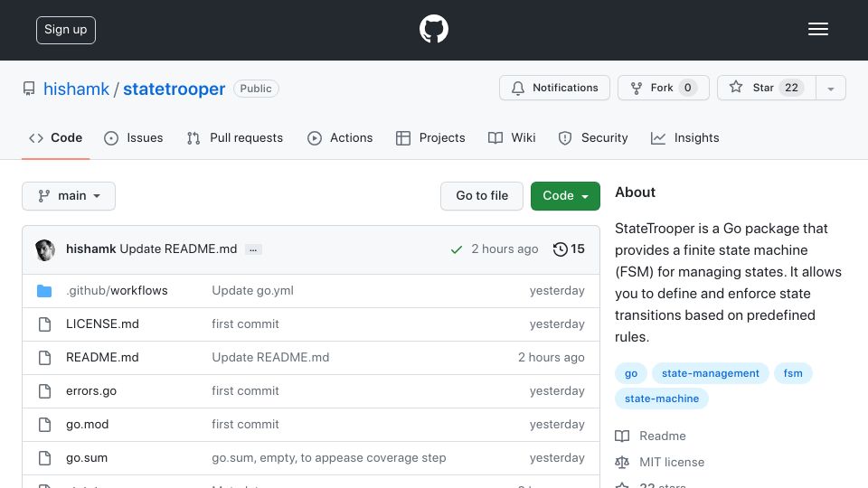
Task: View the Security tab
Action: [x=592, y=137]
